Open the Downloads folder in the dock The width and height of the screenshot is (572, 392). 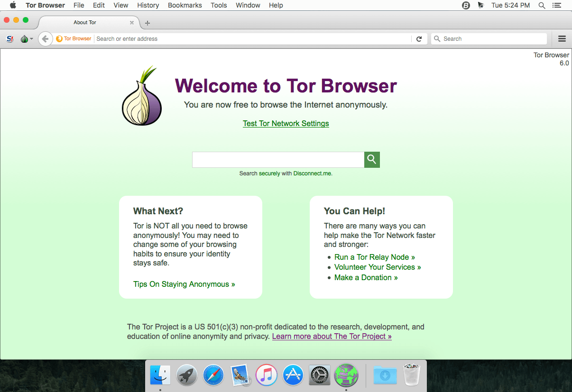coord(385,375)
